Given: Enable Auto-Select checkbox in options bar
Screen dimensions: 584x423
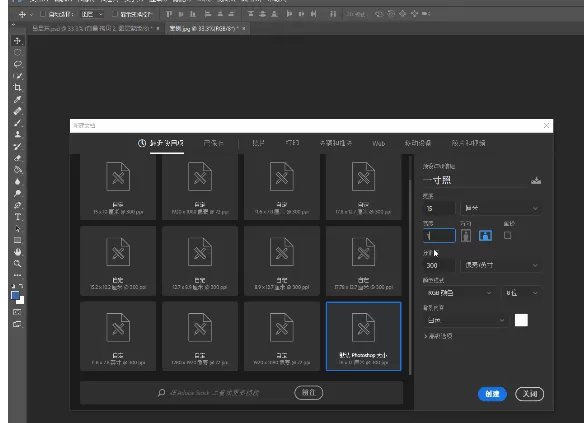Looking at the screenshot, I should click(43, 14).
